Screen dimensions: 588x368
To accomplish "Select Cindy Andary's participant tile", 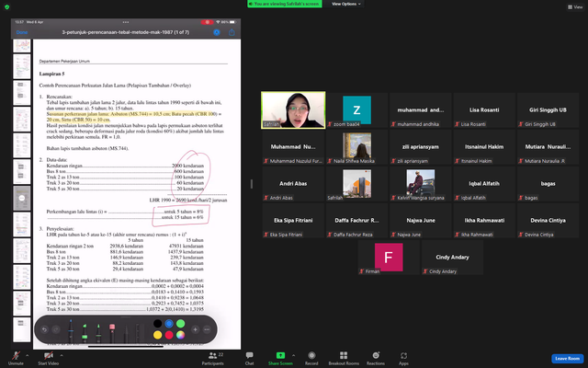I will click(452, 258).
